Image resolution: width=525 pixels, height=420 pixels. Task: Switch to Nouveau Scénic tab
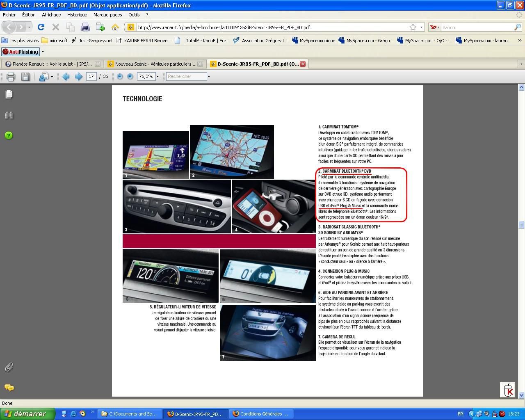(x=154, y=64)
